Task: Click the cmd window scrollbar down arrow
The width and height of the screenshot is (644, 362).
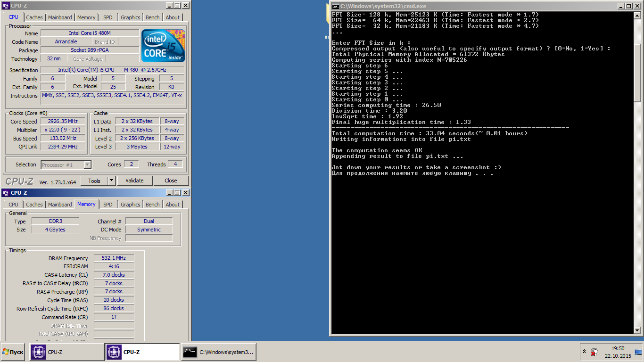Action: point(637,330)
